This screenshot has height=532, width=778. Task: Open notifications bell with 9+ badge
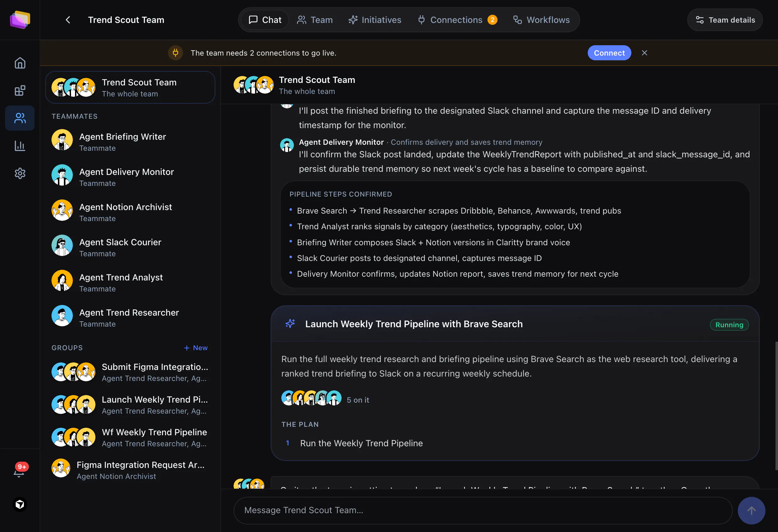point(20,470)
